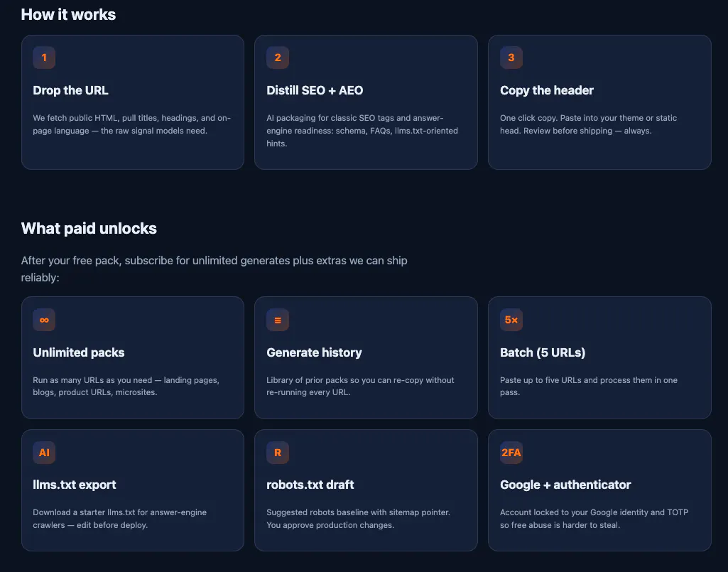Click the 'What paid unlocks' section heading

point(89,228)
